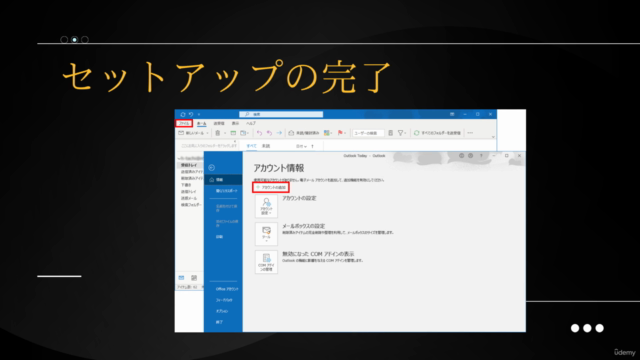This screenshot has width=640, height=360.
Task: Select the 下書き folder
Action: [186, 185]
